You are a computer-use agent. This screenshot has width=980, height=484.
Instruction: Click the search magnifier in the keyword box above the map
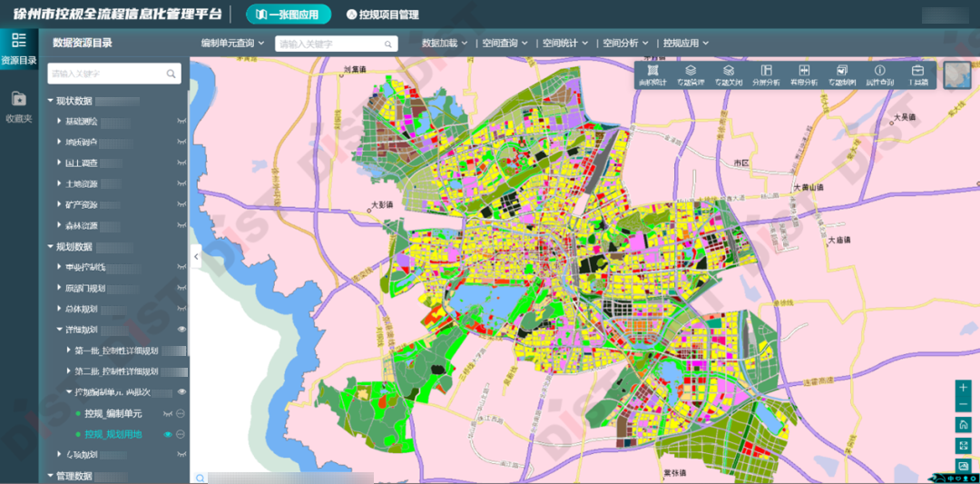(388, 44)
